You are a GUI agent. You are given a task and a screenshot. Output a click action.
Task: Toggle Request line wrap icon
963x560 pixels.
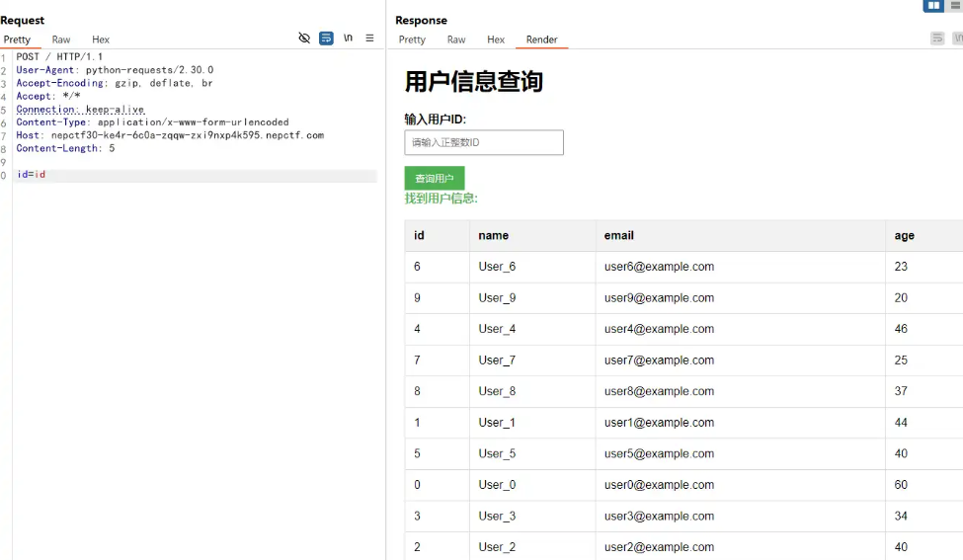click(326, 39)
